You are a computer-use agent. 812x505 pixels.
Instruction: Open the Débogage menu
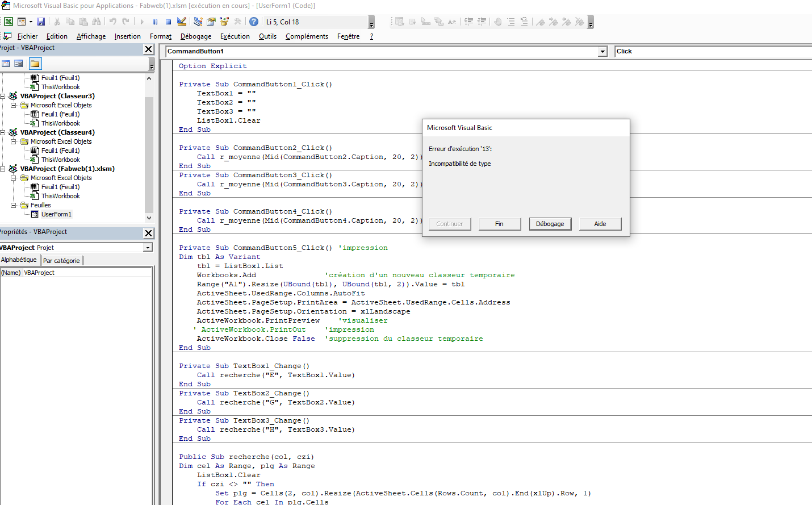tap(196, 36)
